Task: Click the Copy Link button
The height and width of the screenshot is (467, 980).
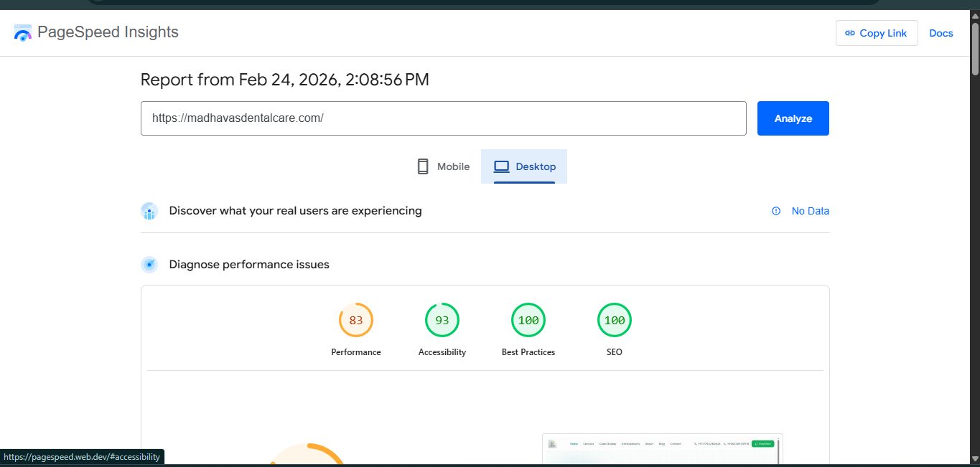Action: 877,33
